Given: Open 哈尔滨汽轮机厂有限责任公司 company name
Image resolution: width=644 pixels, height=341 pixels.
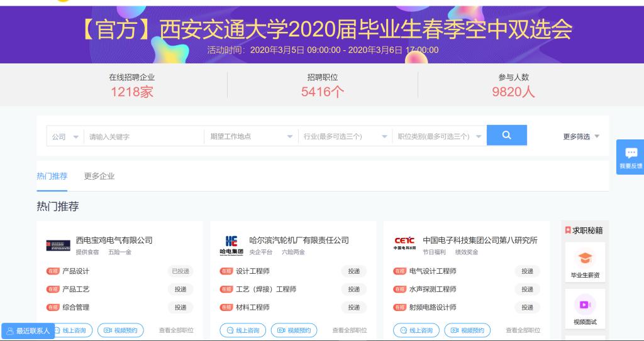Looking at the screenshot, I should (x=299, y=240).
